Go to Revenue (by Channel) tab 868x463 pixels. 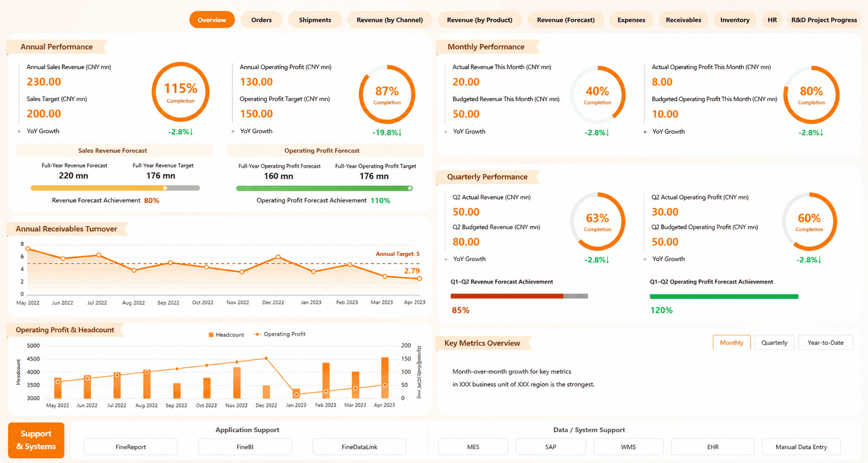click(x=390, y=20)
